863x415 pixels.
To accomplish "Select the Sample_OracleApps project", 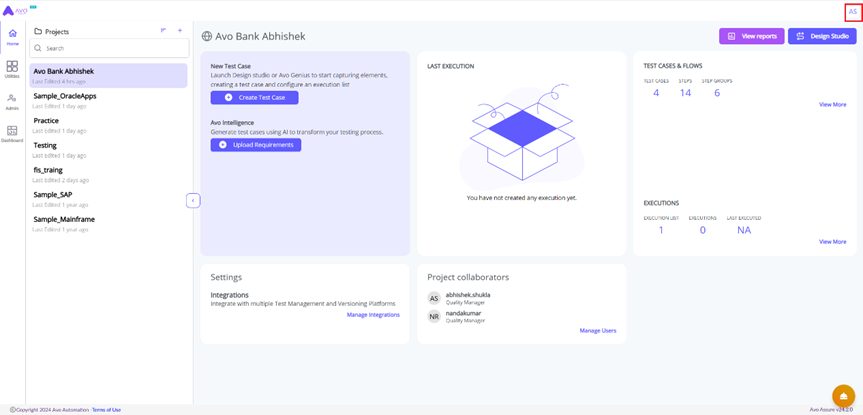I will click(65, 96).
